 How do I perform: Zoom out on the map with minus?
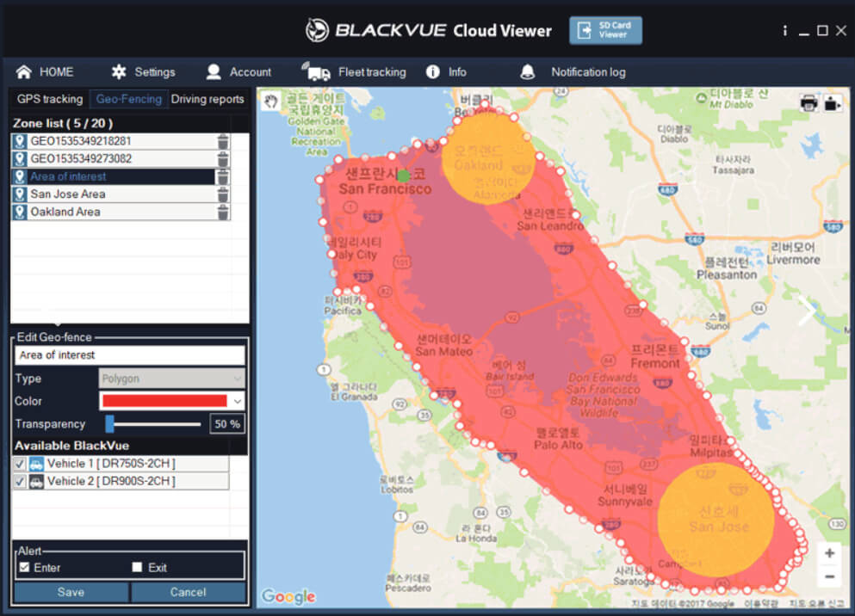829,576
